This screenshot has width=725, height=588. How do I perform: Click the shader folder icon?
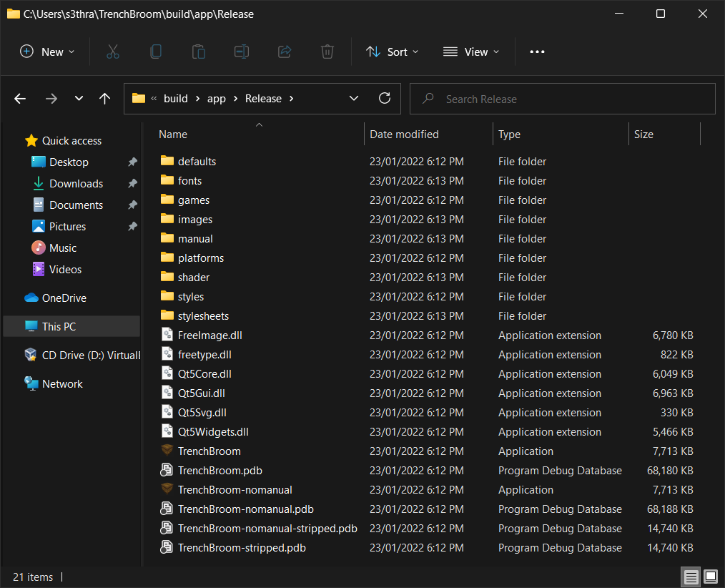pyautogui.click(x=167, y=277)
